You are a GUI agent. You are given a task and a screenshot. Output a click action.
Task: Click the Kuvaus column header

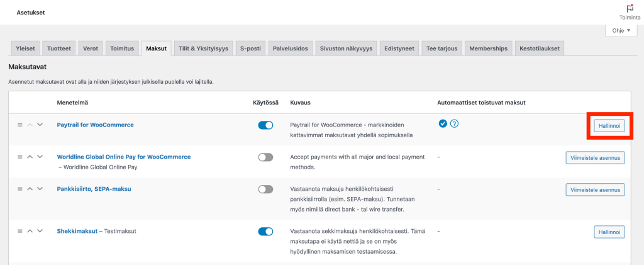tap(300, 103)
